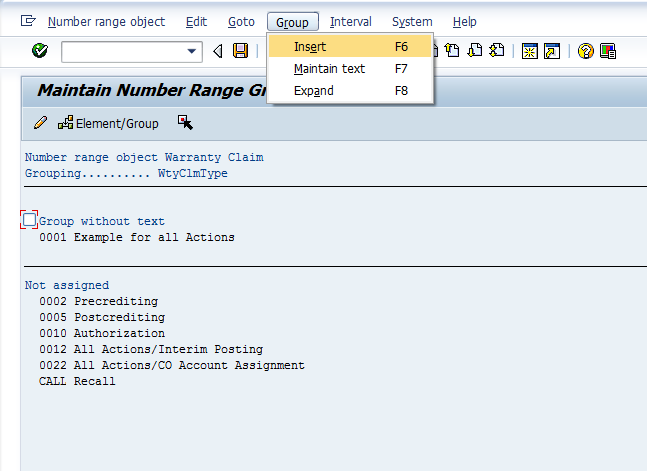Tick the Group without text checkbox
Image resolution: width=647 pixels, height=471 pixels.
click(x=29, y=220)
